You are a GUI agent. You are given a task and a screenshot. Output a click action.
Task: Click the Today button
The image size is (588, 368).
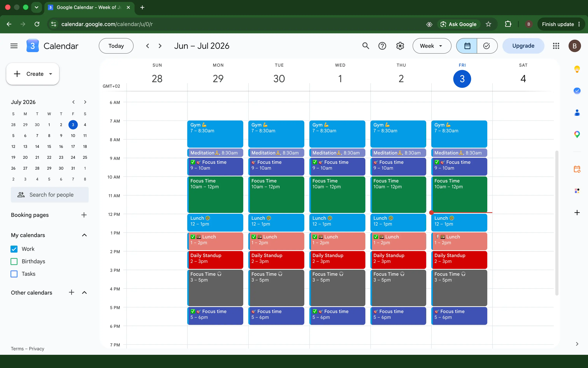tap(116, 46)
